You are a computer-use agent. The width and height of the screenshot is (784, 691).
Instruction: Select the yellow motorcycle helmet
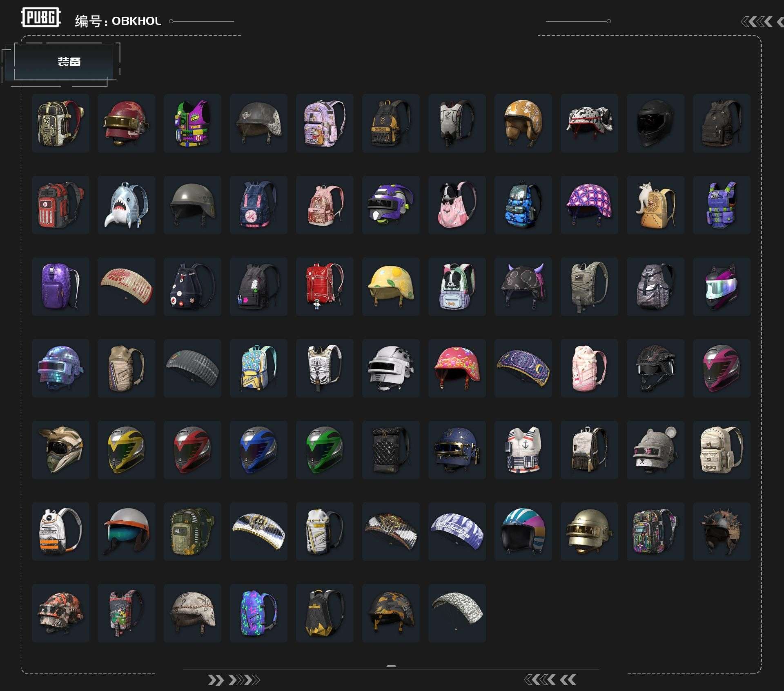click(127, 450)
